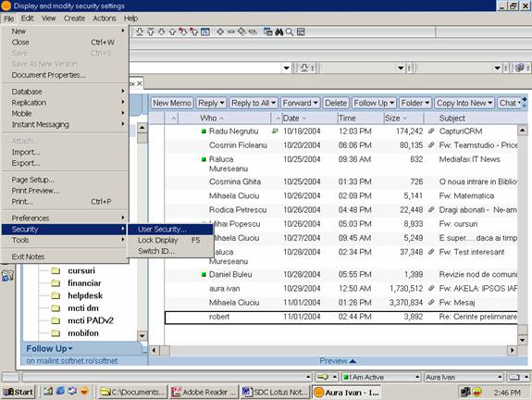Select message from Cosmin Ficleanu
Viewport: 532px width, 400px height.
click(x=341, y=145)
